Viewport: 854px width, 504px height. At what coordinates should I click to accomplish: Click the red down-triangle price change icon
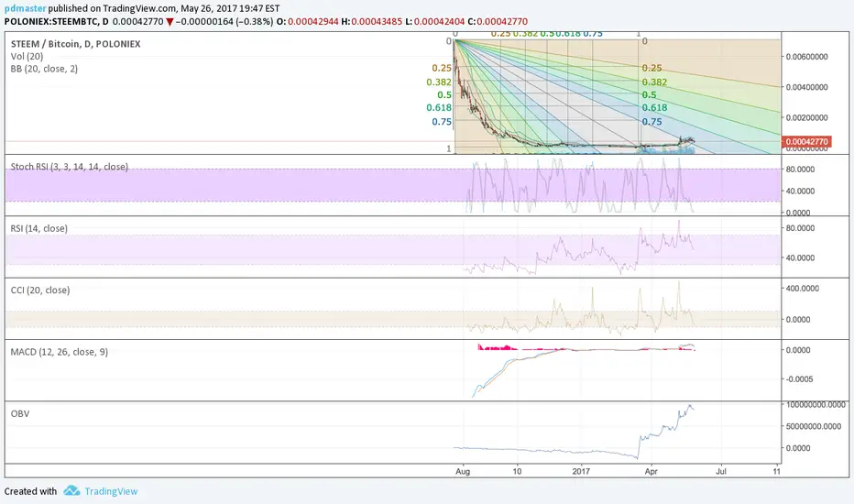tap(170, 22)
